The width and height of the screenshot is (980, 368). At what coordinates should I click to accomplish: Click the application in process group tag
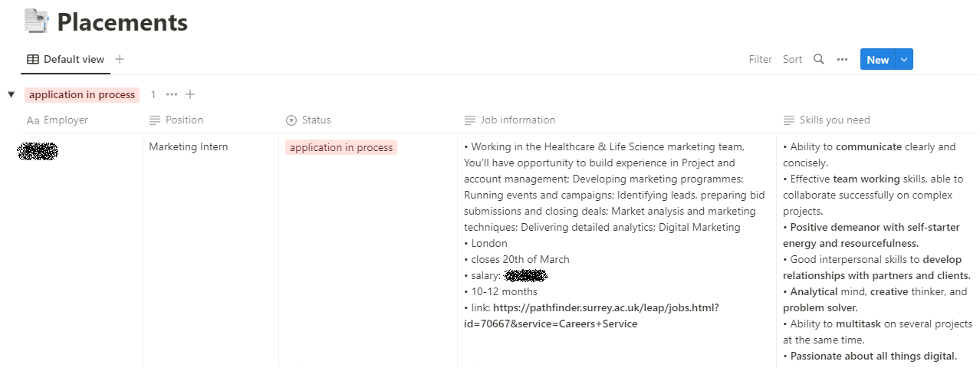tap(82, 94)
